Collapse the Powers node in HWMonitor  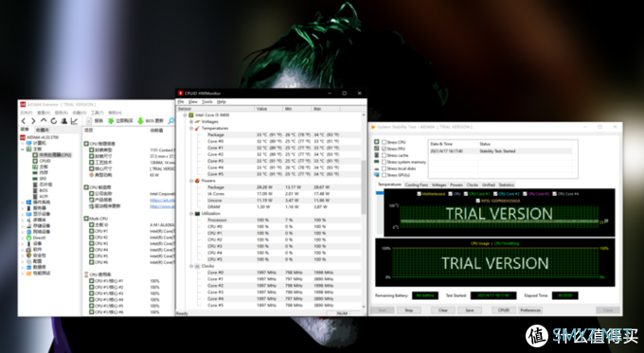point(191,181)
